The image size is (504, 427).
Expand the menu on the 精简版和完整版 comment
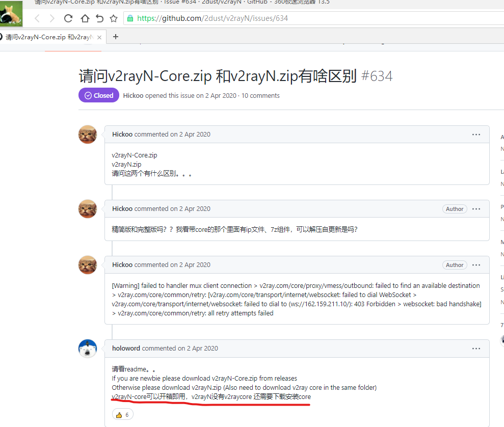point(476,209)
